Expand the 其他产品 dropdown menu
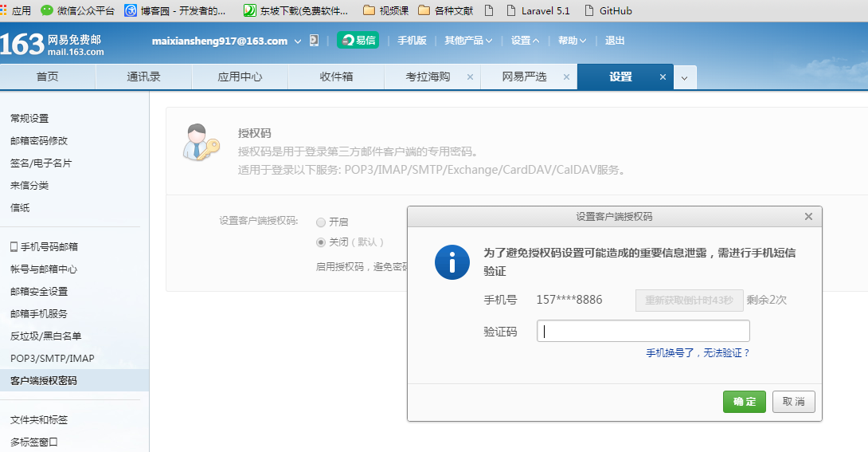The width and height of the screenshot is (868, 452). click(x=468, y=41)
